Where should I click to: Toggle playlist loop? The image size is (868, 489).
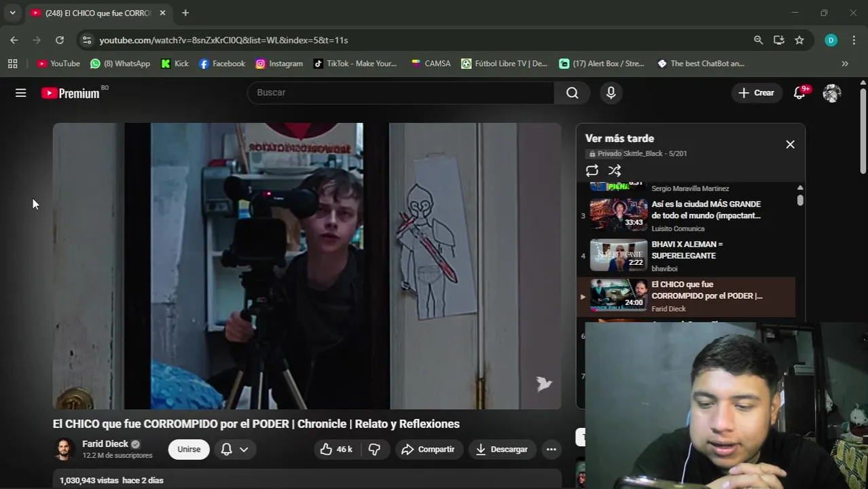click(x=592, y=170)
